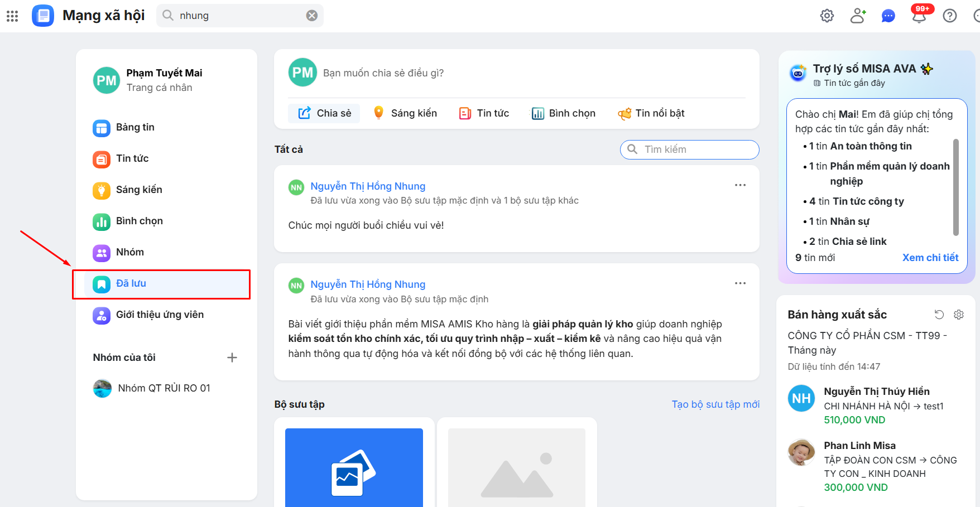This screenshot has width=980, height=507.
Task: Click the Nhóm purple people icon
Action: (102, 253)
